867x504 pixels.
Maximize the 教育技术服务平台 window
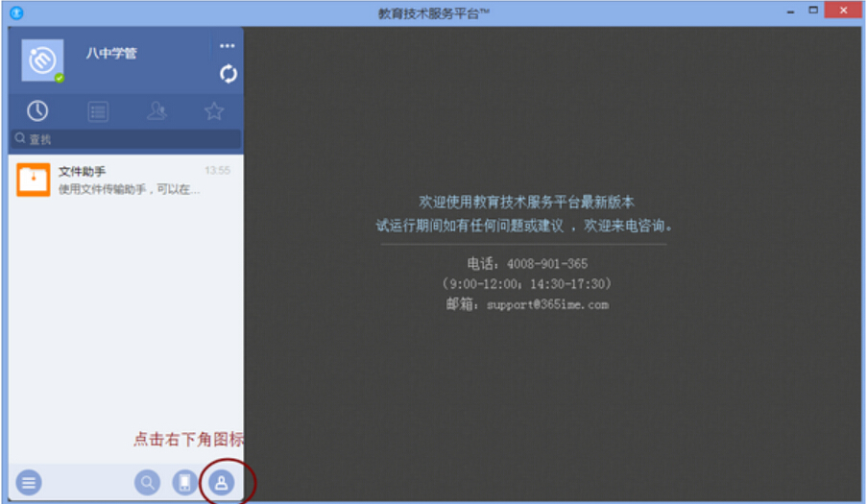click(812, 11)
